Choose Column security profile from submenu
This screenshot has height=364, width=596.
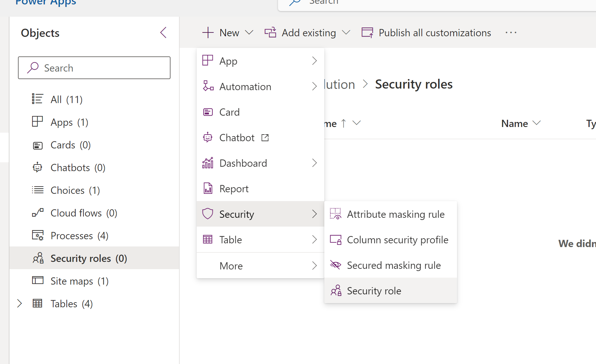coord(391,240)
